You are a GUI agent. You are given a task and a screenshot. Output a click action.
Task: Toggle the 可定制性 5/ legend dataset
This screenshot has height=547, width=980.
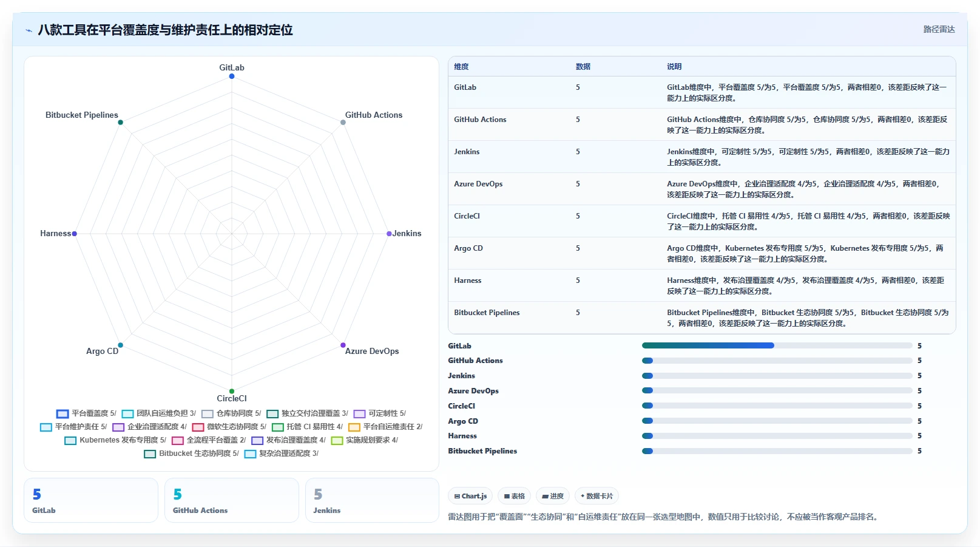click(380, 413)
